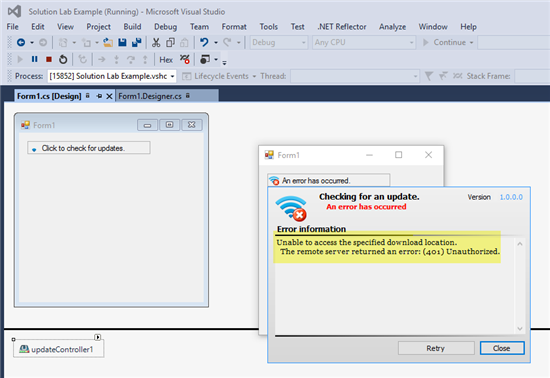Save the current file with the disk icon

click(x=122, y=43)
